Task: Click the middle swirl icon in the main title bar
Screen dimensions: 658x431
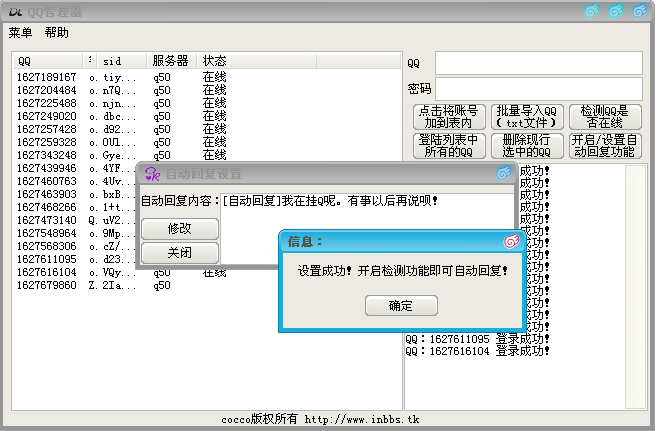Action: point(617,11)
